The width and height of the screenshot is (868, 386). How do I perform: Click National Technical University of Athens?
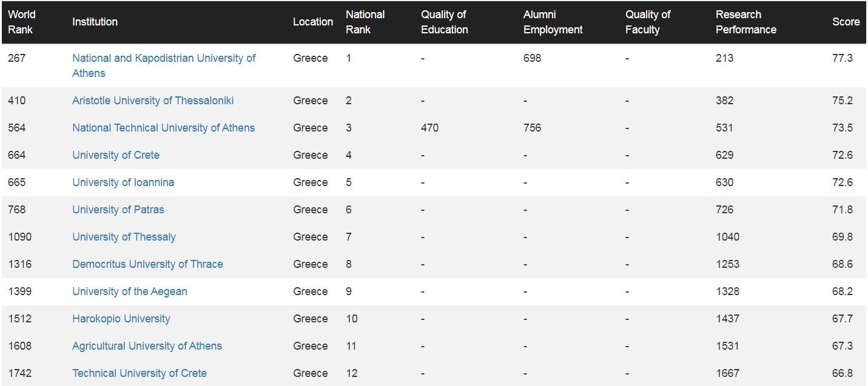tap(163, 128)
